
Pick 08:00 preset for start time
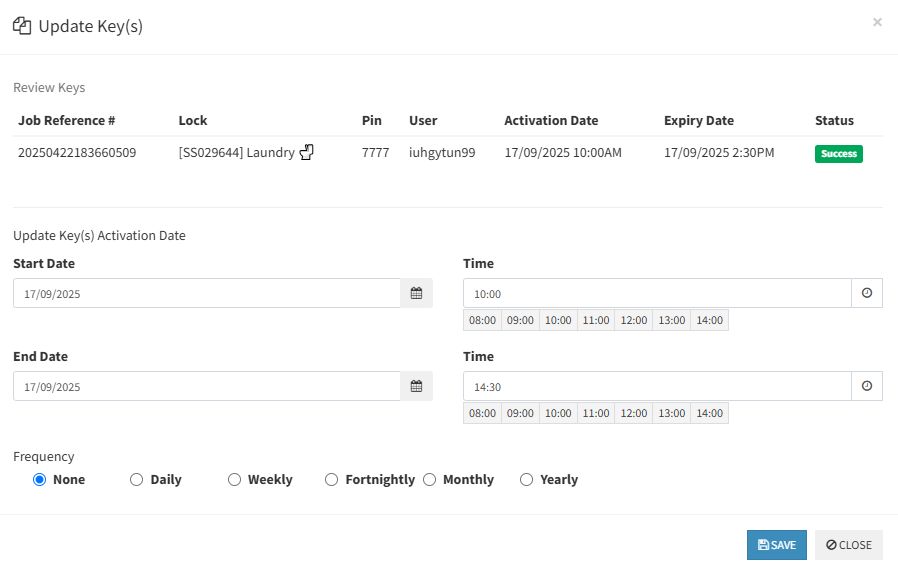482,321
